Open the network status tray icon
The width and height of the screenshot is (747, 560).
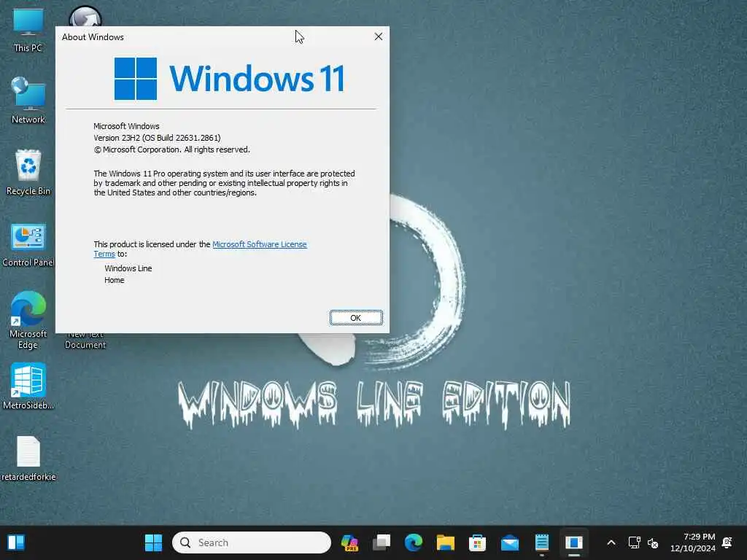tap(634, 542)
